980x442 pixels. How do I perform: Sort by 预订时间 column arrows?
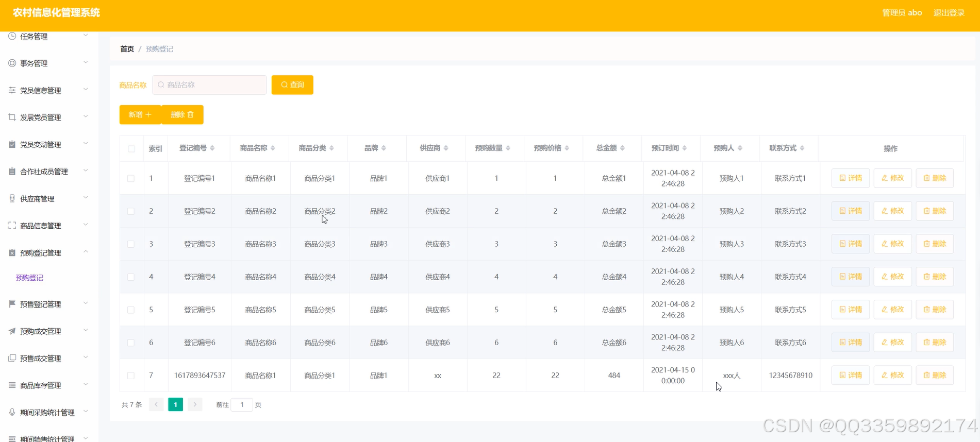tap(684, 148)
